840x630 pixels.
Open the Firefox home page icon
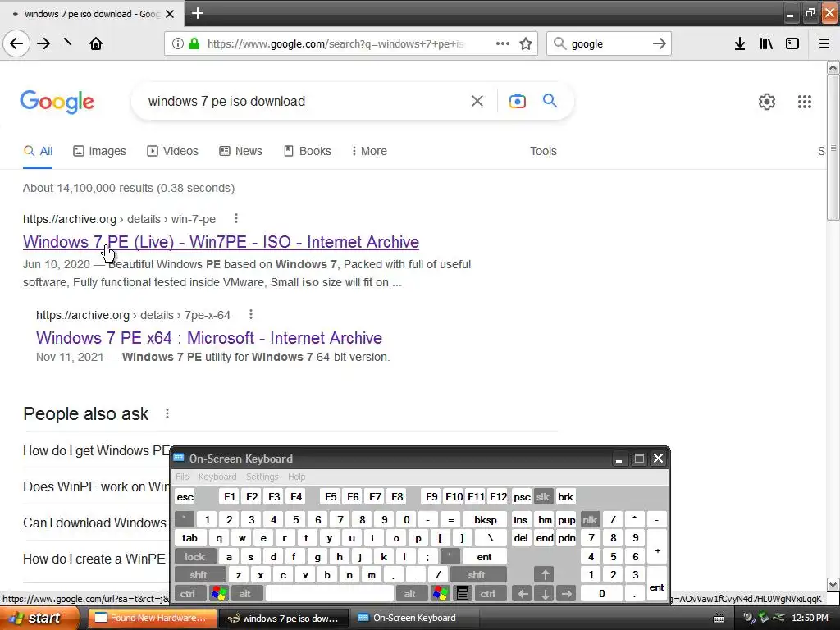tap(96, 43)
